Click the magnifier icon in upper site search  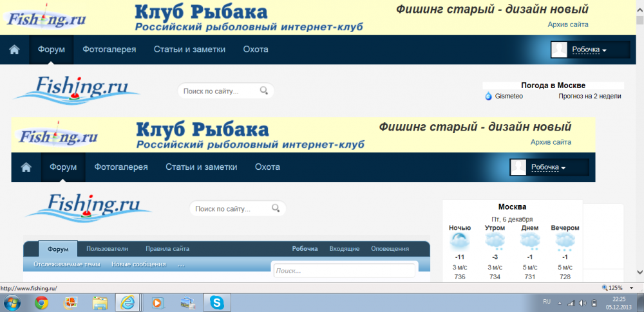coord(264,91)
